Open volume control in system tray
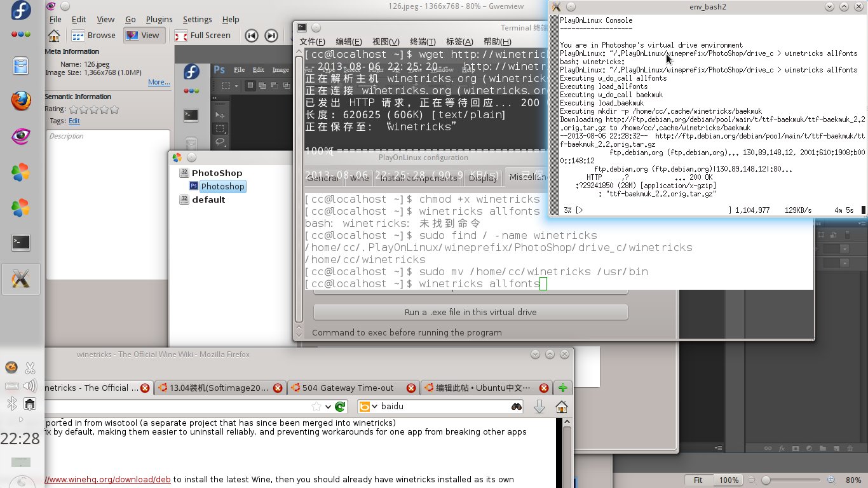The height and width of the screenshot is (488, 868). 29,386
